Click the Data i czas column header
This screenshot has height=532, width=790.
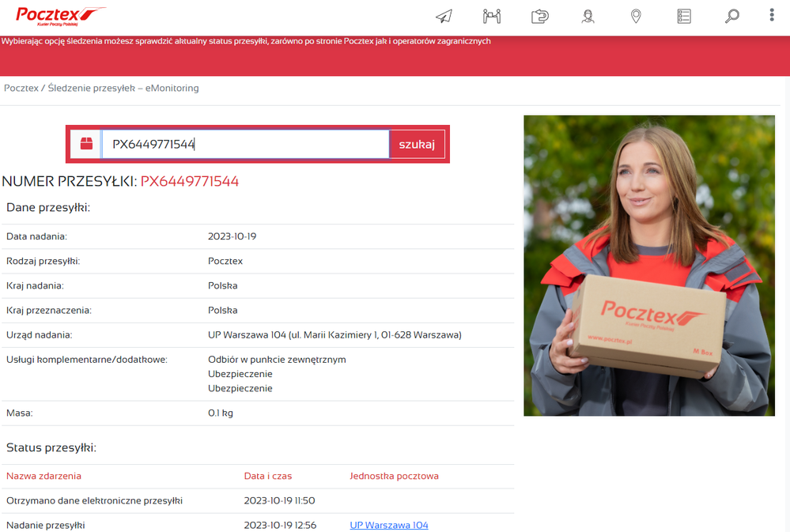[x=268, y=476]
